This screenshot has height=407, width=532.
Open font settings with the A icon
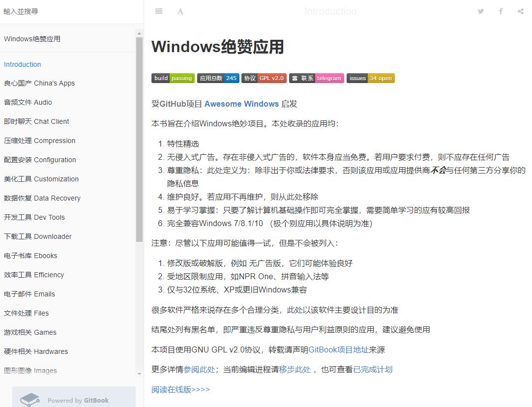click(180, 11)
